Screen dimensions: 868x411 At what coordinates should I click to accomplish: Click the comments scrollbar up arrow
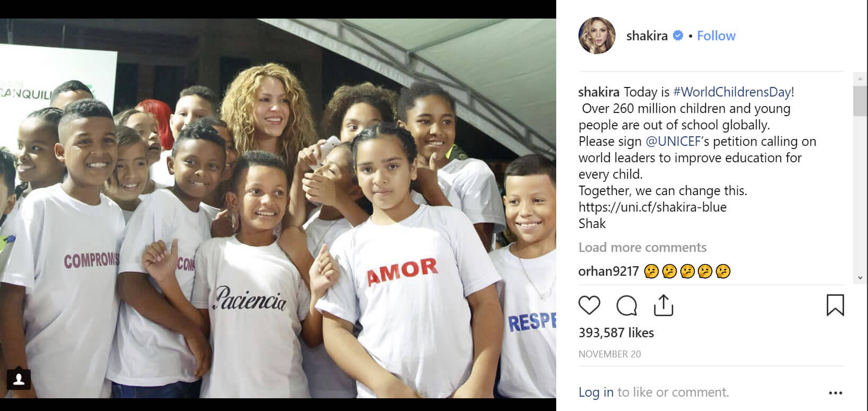(860, 78)
